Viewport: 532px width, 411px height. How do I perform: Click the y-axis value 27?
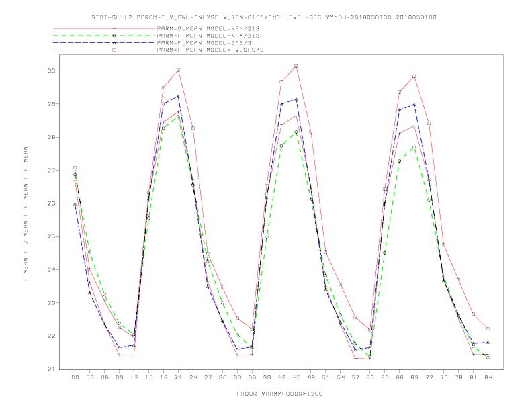52,170
